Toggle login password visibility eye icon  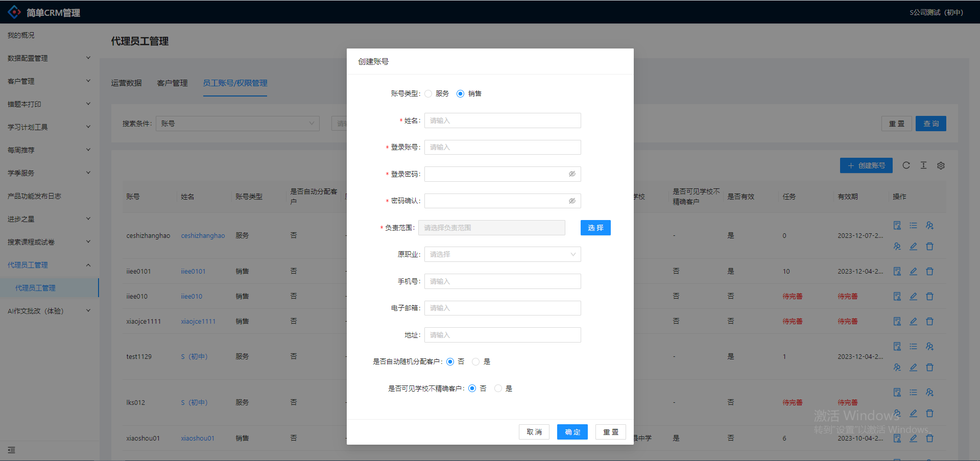point(572,174)
